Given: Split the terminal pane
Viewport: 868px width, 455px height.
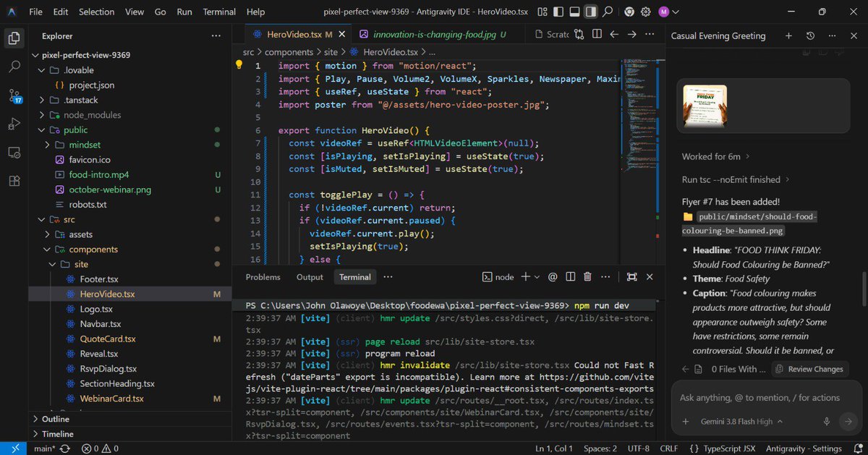Looking at the screenshot, I should point(570,277).
